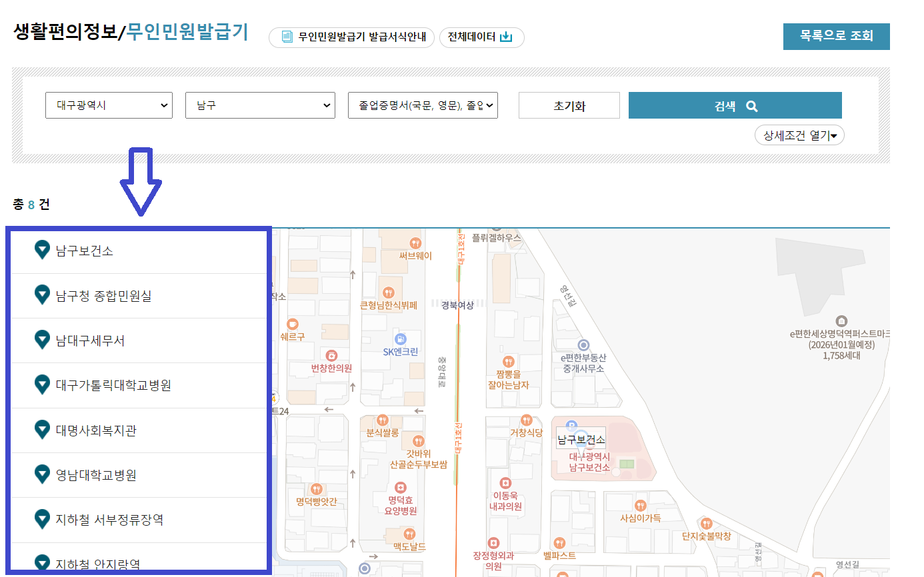Open the 대구광역시 region dropdown
924x577 pixels.
[x=109, y=105]
